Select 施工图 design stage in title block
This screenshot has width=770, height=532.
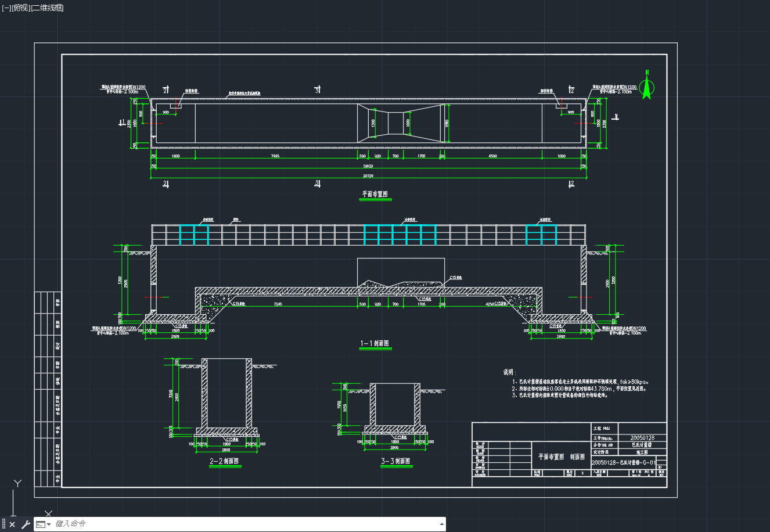coord(642,452)
